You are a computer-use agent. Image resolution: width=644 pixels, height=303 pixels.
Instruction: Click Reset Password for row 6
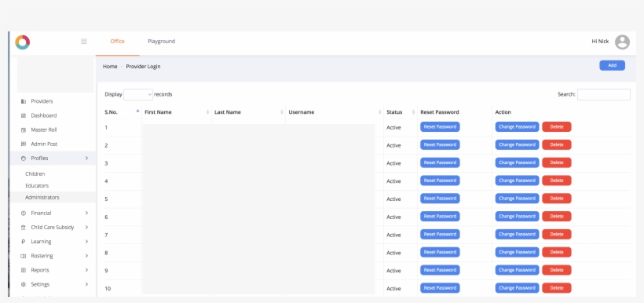coord(440,217)
